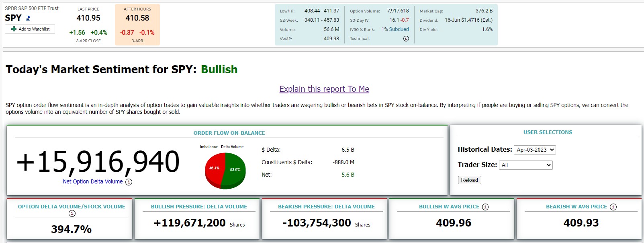
Task: Click the Reload button
Action: (x=469, y=180)
